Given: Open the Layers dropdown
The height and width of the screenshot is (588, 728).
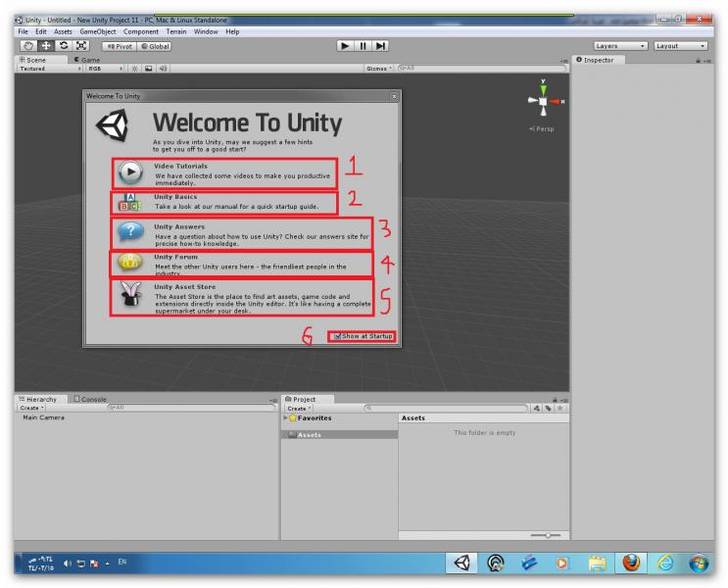Looking at the screenshot, I should click(620, 46).
